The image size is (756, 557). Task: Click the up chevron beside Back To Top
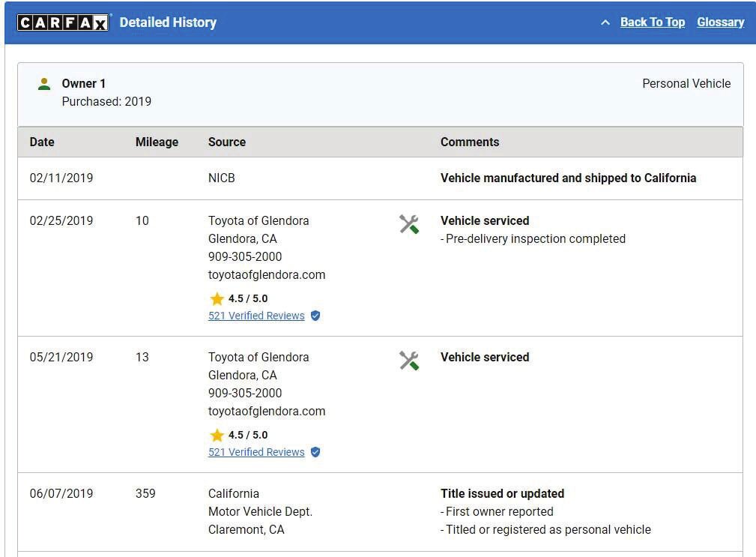click(605, 22)
